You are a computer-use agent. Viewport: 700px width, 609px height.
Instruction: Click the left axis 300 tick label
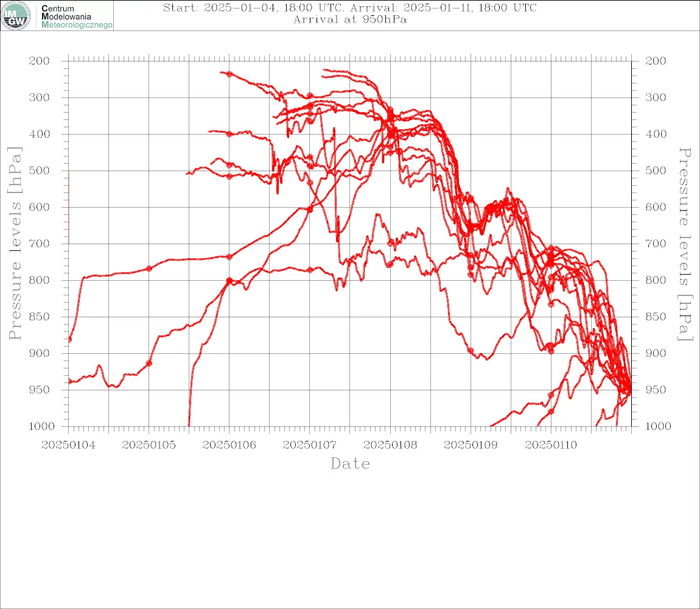[x=40, y=97]
